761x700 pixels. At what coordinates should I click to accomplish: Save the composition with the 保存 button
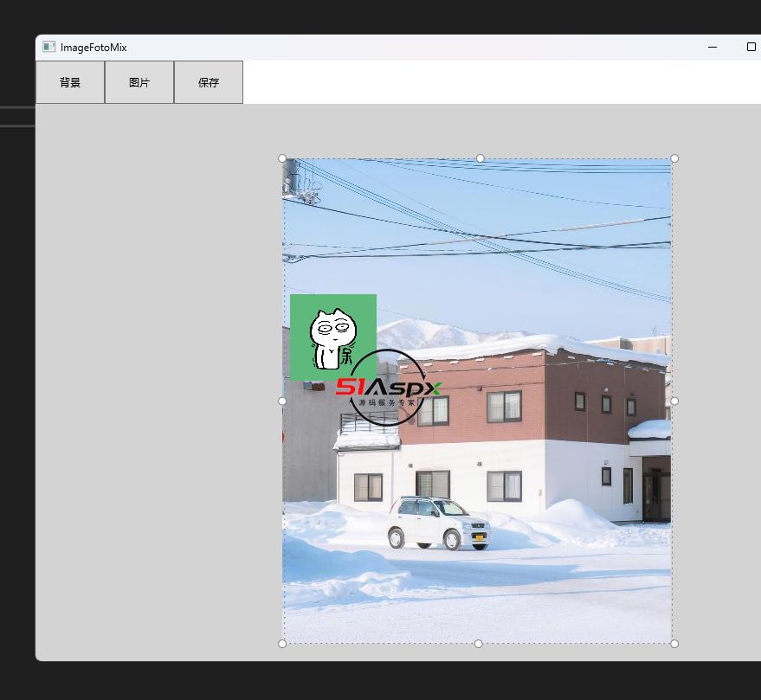coord(209,82)
